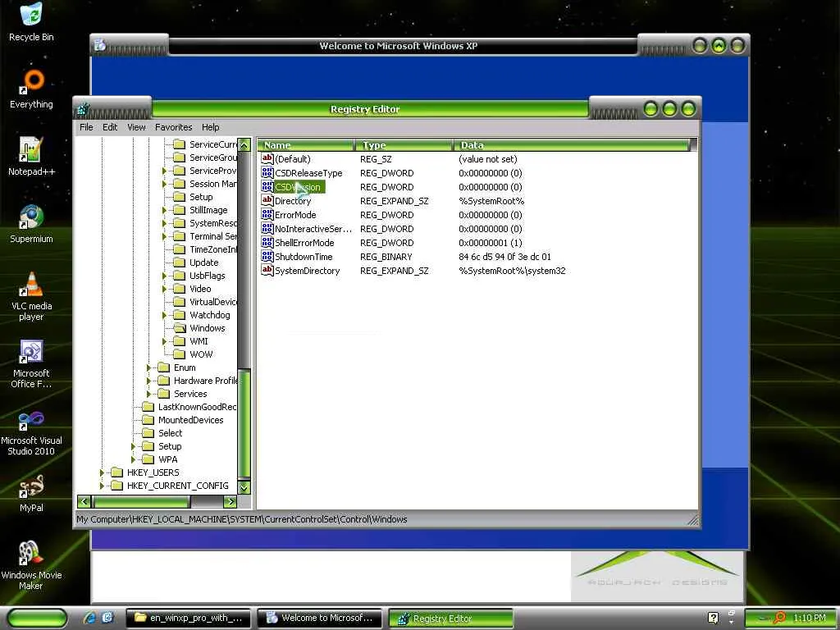Screen dimensions: 840x630
Task: Click the Start button
Action: coord(38,618)
